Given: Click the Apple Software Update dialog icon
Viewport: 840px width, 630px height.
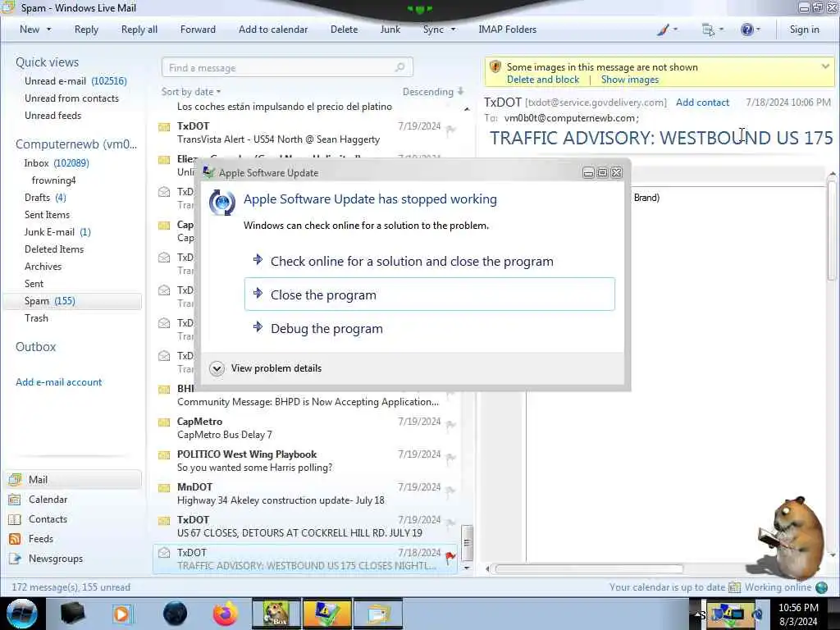Looking at the screenshot, I should (221, 203).
